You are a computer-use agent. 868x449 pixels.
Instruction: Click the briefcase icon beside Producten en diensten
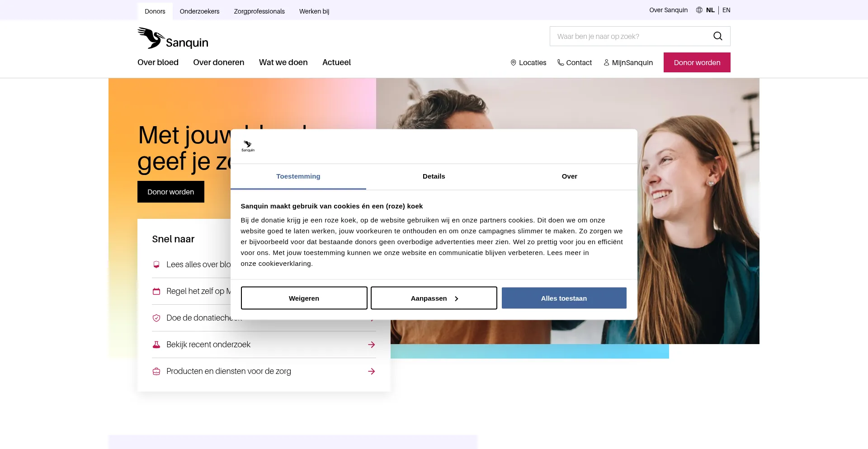click(x=156, y=371)
